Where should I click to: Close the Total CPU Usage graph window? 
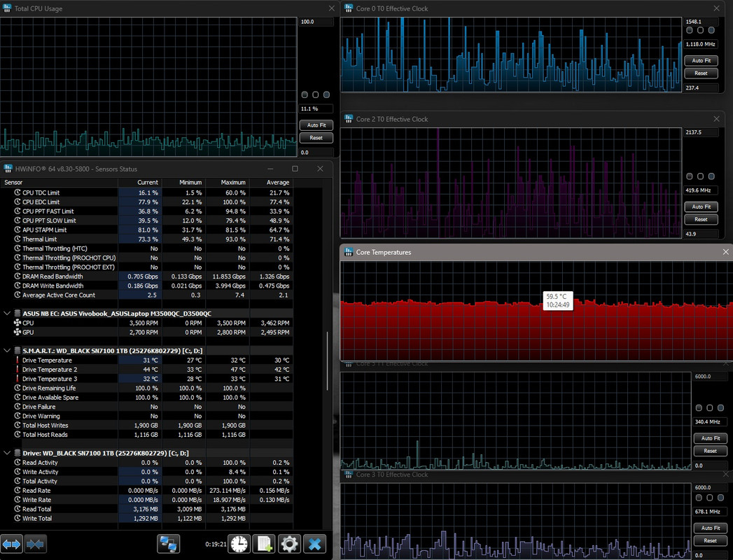(331, 8)
